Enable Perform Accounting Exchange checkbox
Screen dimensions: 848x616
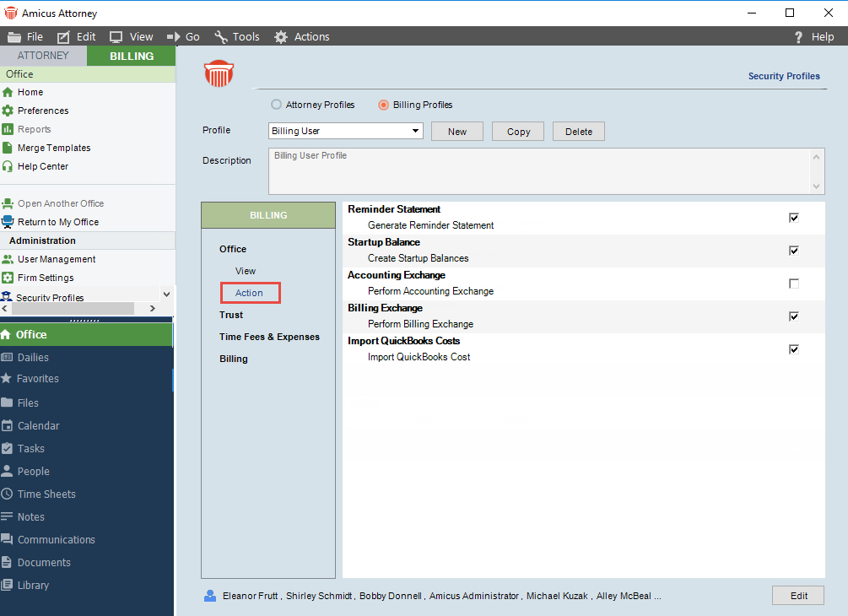point(793,284)
